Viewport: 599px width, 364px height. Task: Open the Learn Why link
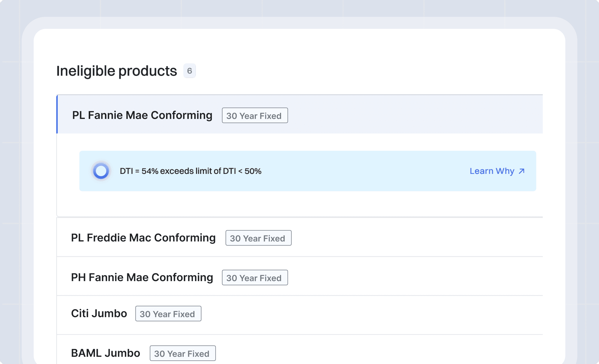[x=492, y=171]
